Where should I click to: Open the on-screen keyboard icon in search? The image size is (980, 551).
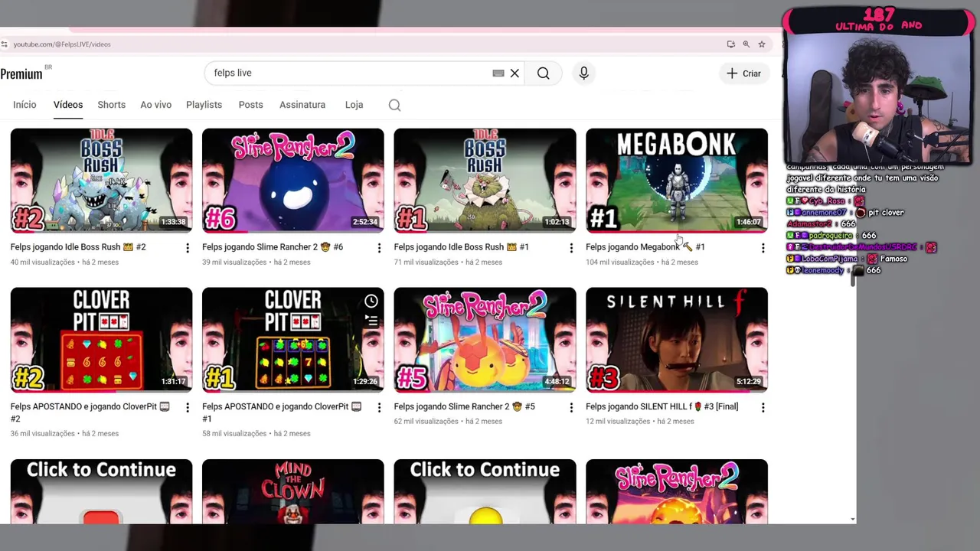click(x=498, y=73)
